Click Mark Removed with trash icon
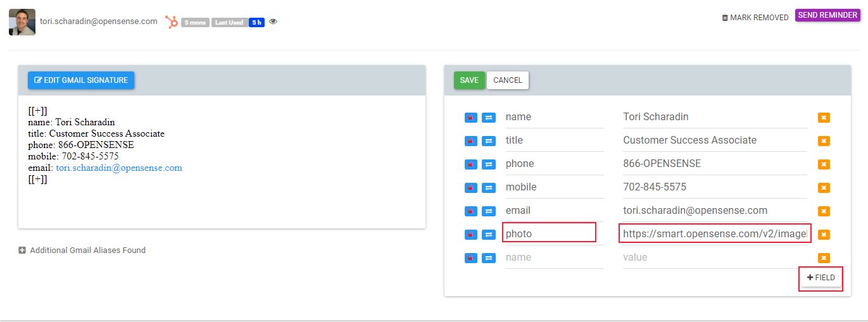868x322 pixels. (755, 18)
